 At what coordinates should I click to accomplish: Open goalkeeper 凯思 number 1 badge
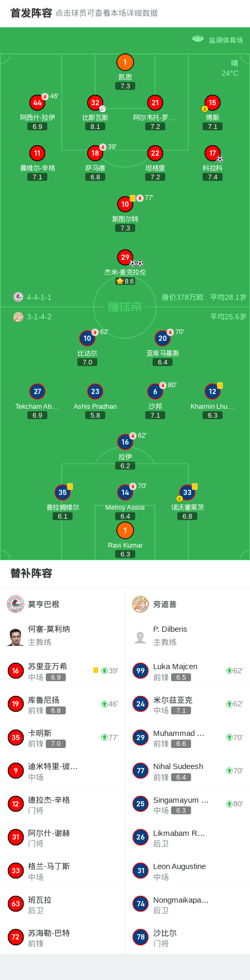125,62
